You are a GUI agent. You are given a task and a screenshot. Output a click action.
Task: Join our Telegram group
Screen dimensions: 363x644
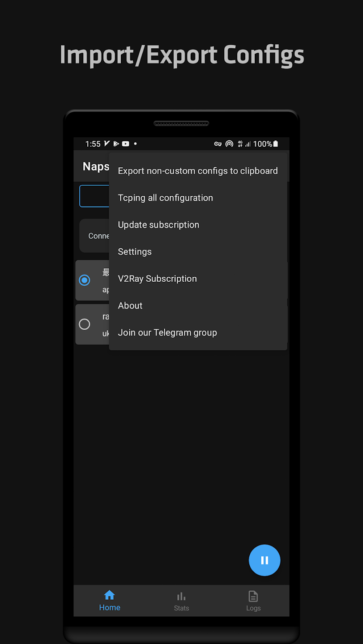[167, 332]
